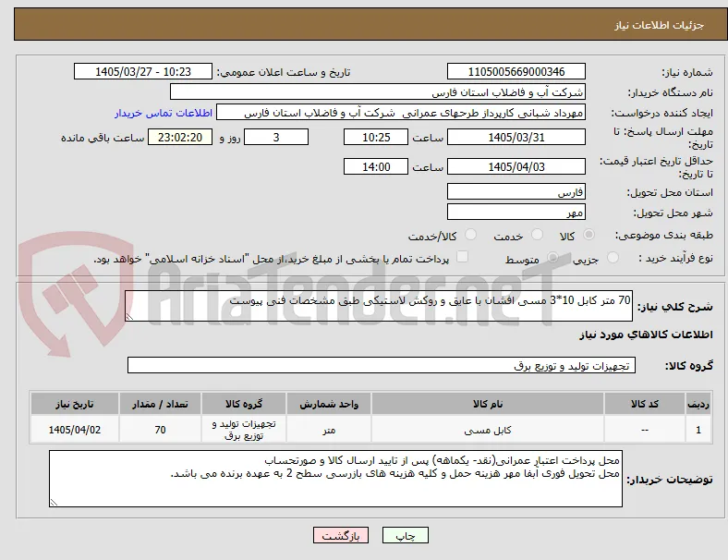Click the table cell کابل مسی
Image resolution: width=728 pixels, height=560 pixels.
click(x=488, y=430)
